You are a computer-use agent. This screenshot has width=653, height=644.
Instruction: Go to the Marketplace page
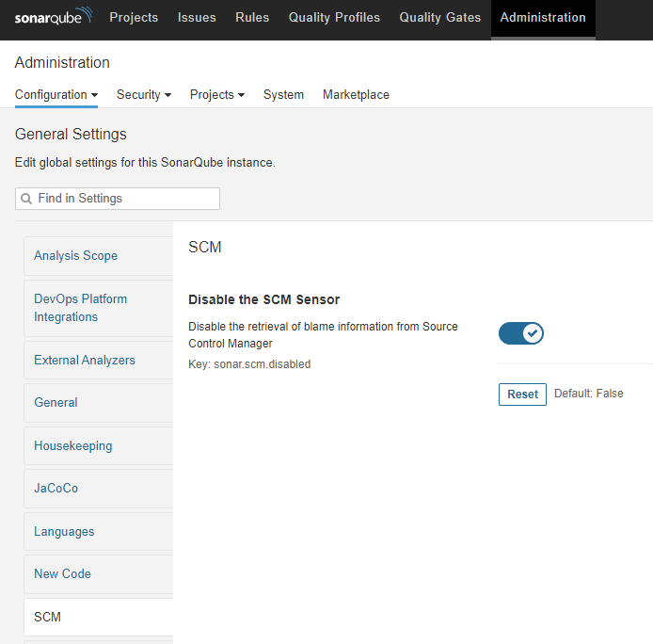coord(356,94)
